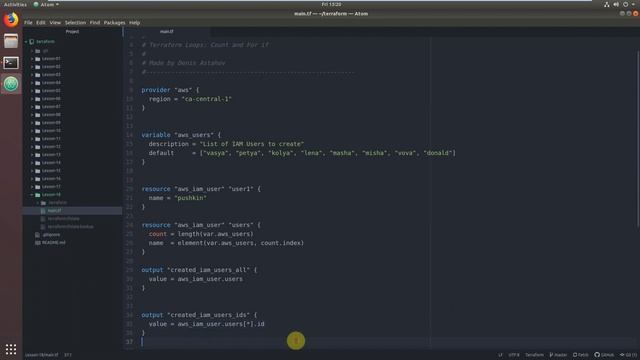The width and height of the screenshot is (640, 360).
Task: Click on "pushkin" string in code
Action: click(191, 198)
